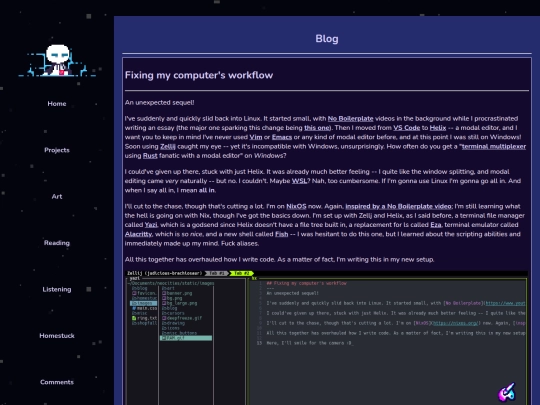Viewport: 540px width, 405px height.
Task: Go to the Projects section
Action: (x=57, y=150)
